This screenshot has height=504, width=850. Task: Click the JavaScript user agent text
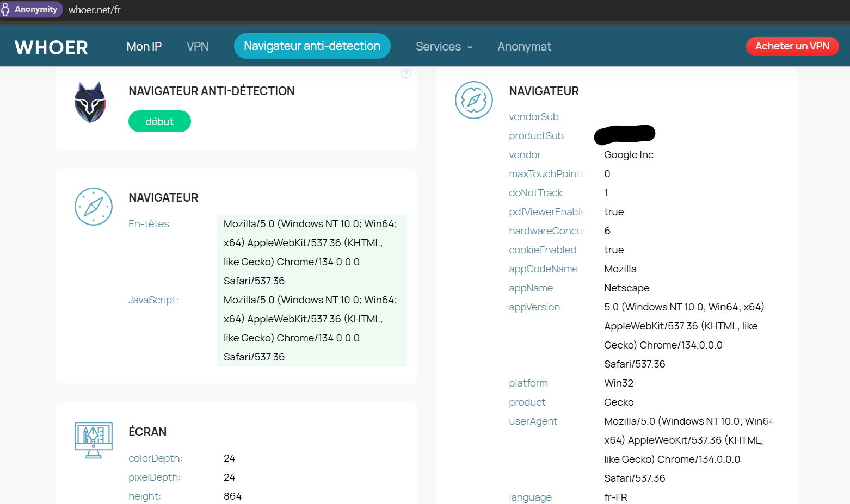pyautogui.click(x=310, y=328)
